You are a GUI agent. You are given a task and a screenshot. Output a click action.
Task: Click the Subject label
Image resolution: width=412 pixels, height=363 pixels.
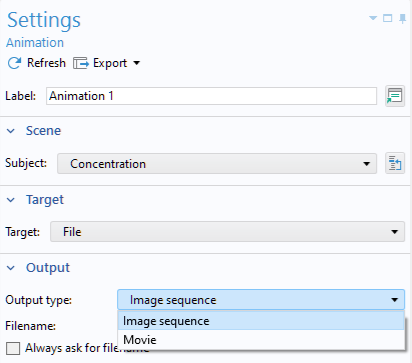click(x=26, y=163)
